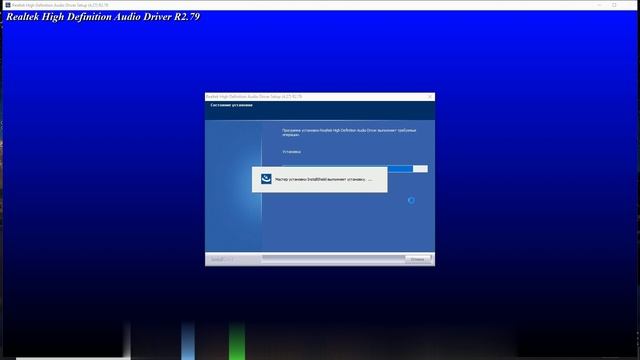640x360 pixels.
Task: Click the InstallShield wizard icon in the popup
Action: point(266,179)
